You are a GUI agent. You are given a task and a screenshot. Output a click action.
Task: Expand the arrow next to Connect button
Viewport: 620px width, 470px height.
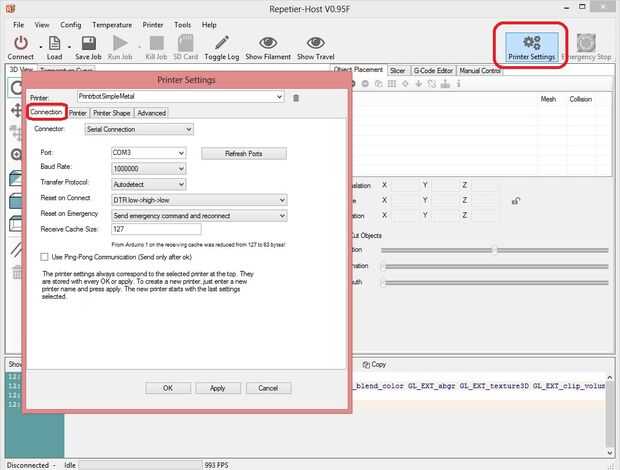41,47
